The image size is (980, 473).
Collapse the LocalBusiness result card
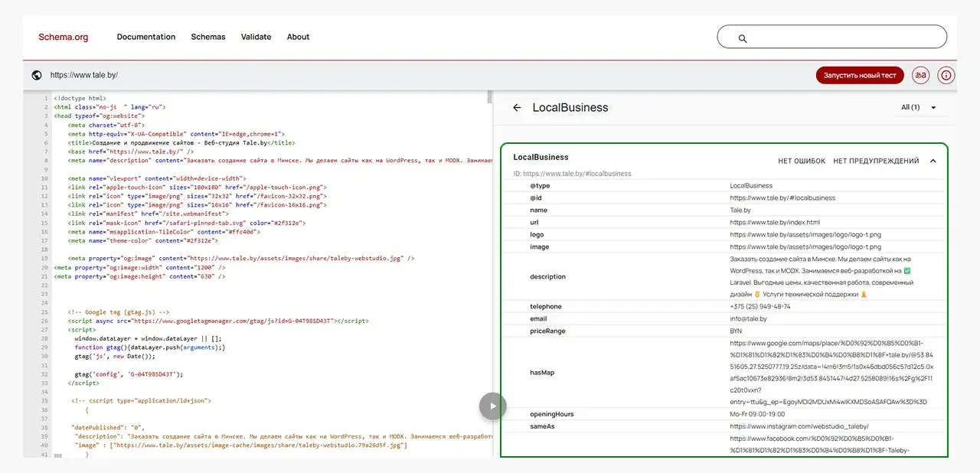pos(933,161)
